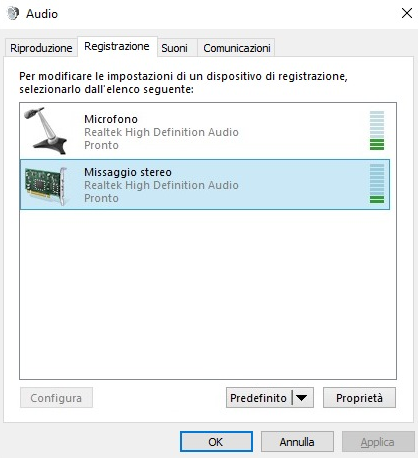Click the Audio speaker icon in title bar
Screen dimensions: 418x458
[x=13, y=14]
